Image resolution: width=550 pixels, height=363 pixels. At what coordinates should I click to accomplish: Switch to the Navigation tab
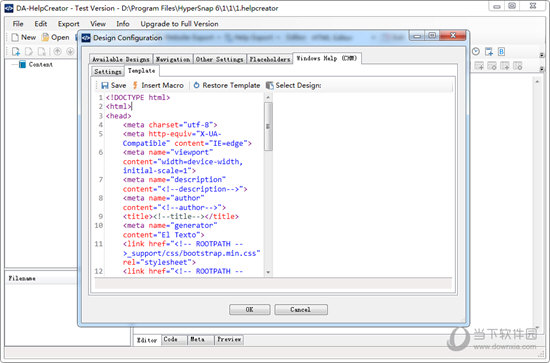point(173,59)
